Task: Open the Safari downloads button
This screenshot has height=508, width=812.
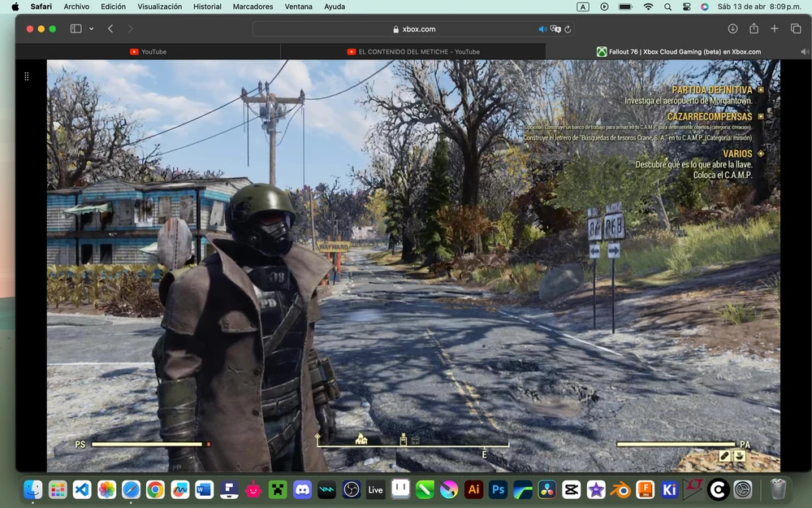Action: 732,28
